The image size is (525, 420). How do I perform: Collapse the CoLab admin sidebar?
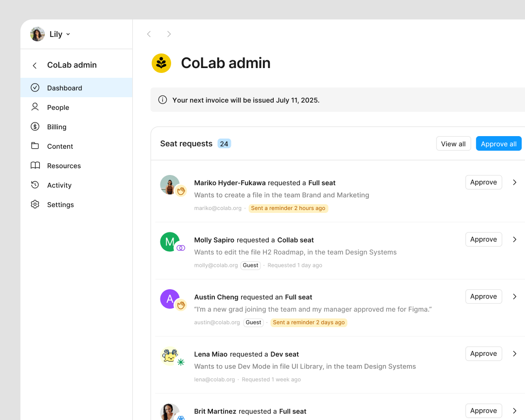coord(34,64)
